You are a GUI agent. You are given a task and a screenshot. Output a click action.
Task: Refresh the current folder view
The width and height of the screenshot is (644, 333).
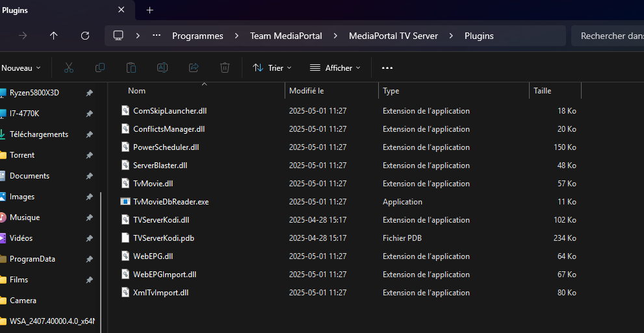click(85, 36)
